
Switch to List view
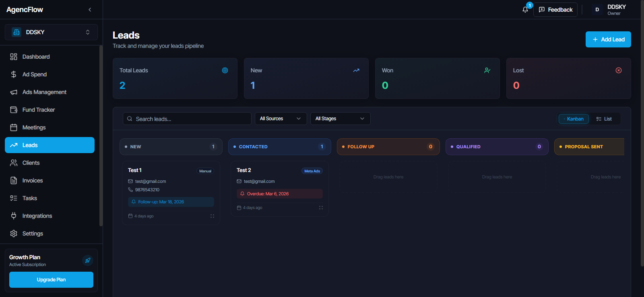point(604,119)
